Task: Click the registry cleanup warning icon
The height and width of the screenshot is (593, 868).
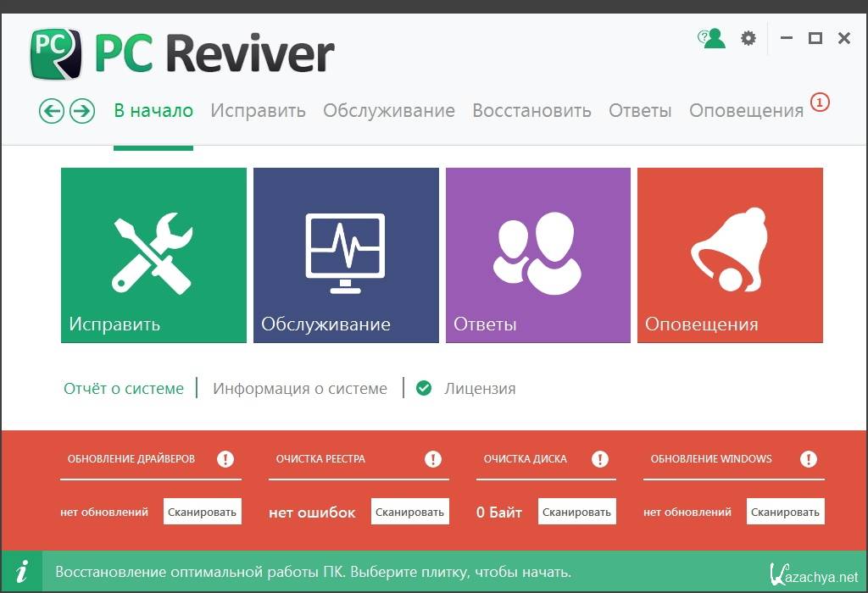Action: click(x=433, y=459)
